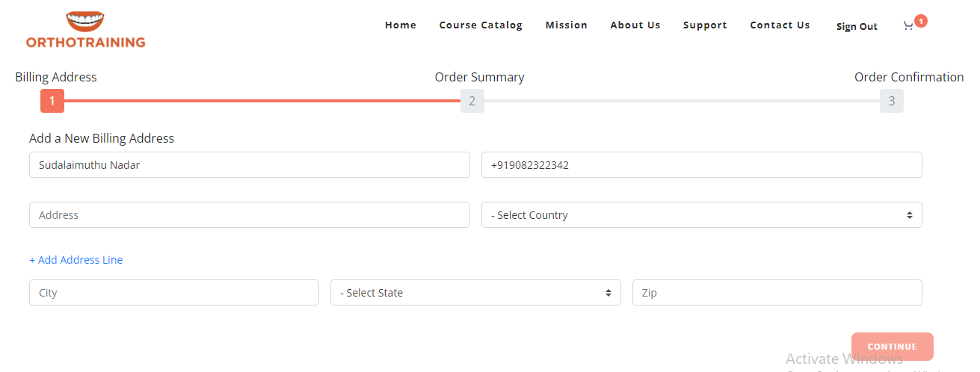This screenshot has height=372, width=980.
Task: Open the About Us menu item
Action: pyautogui.click(x=635, y=25)
